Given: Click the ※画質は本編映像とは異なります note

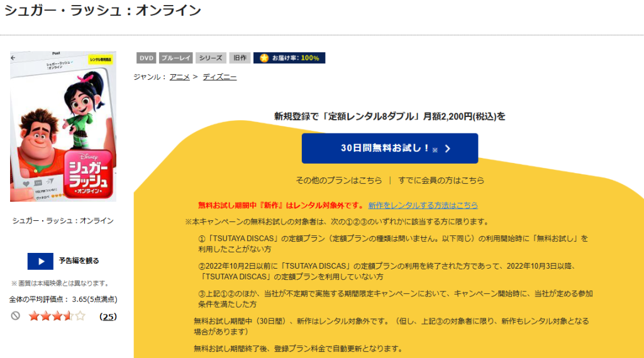Looking at the screenshot, I should (x=61, y=283).
